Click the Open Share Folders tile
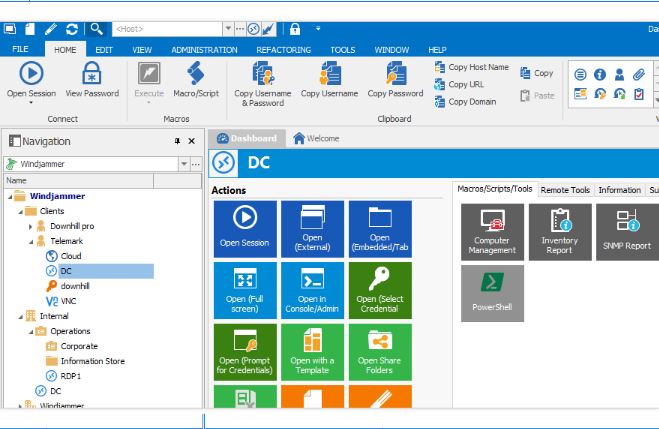The image size is (659, 429). click(x=380, y=352)
